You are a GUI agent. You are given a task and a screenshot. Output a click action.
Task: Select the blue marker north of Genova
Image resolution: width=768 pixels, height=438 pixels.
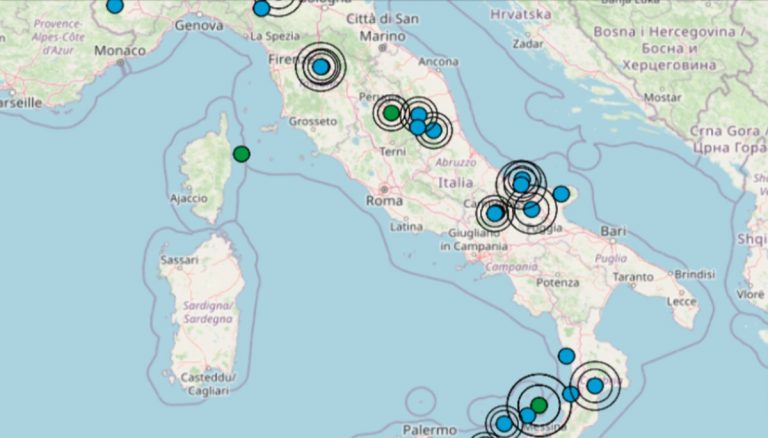click(261, 8)
